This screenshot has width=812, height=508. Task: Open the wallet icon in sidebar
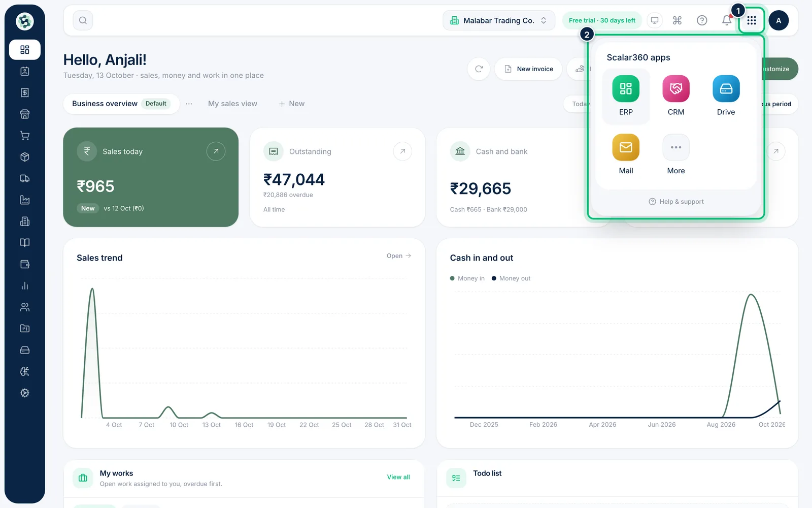pos(24,264)
